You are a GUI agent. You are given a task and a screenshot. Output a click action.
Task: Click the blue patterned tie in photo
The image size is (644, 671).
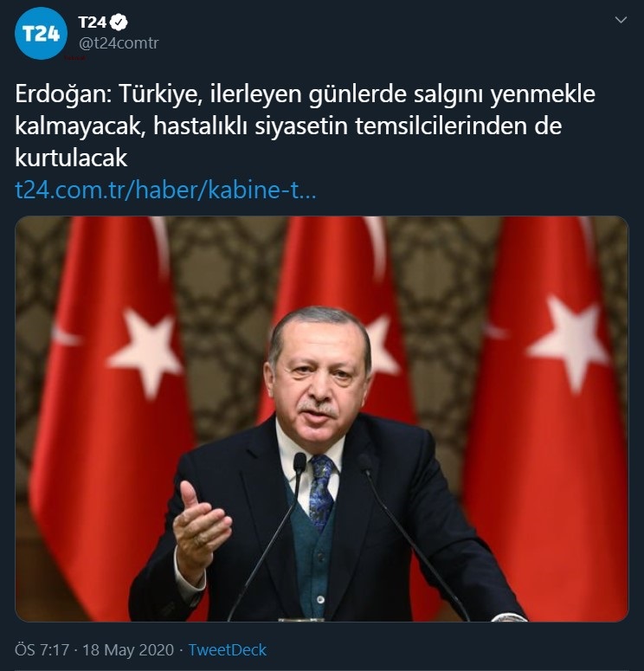click(320, 492)
